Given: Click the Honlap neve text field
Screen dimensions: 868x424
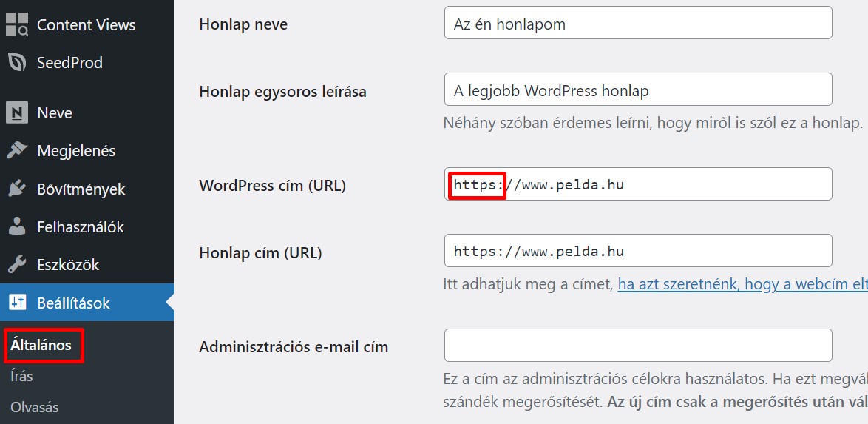Looking at the screenshot, I should (x=637, y=24).
